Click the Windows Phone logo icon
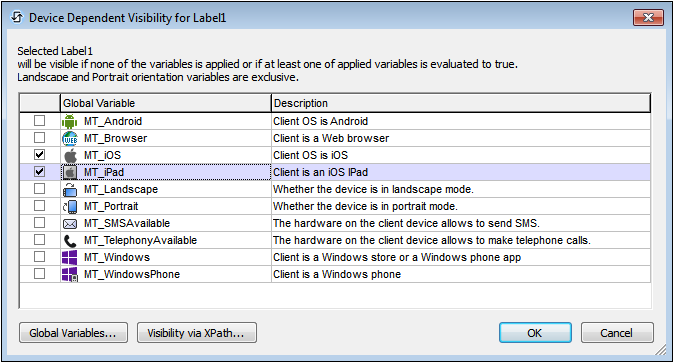The image size is (674, 363). click(x=70, y=274)
